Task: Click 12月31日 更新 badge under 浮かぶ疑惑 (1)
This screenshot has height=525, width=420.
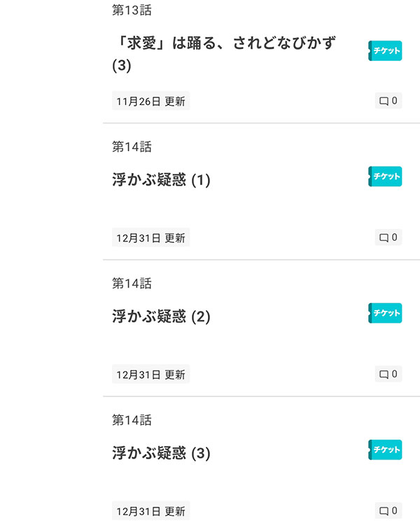Action: [x=150, y=238]
